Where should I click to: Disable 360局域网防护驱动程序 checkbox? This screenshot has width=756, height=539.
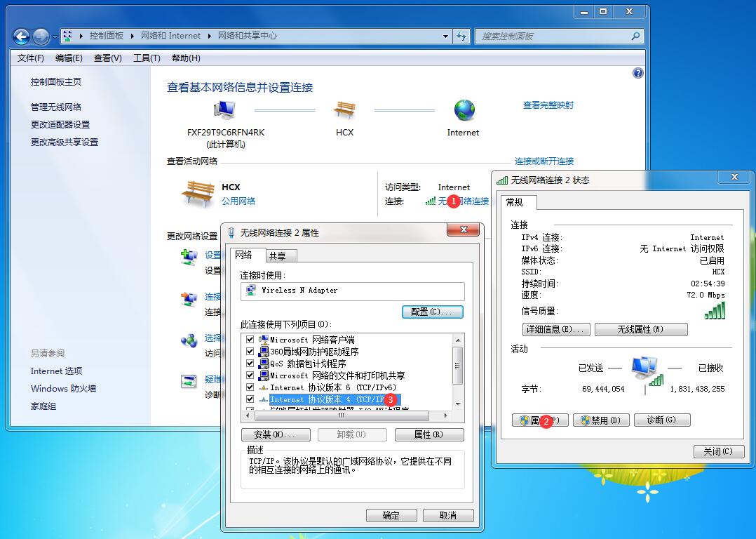[250, 351]
